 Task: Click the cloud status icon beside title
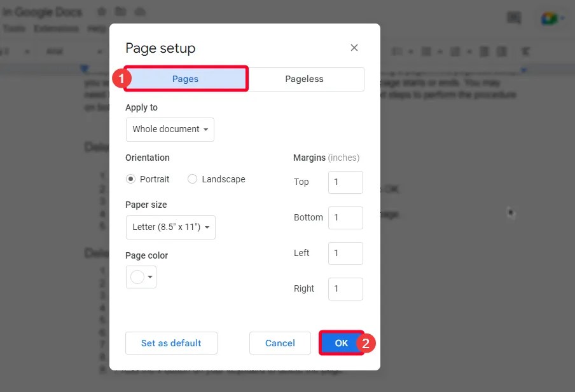[140, 11]
